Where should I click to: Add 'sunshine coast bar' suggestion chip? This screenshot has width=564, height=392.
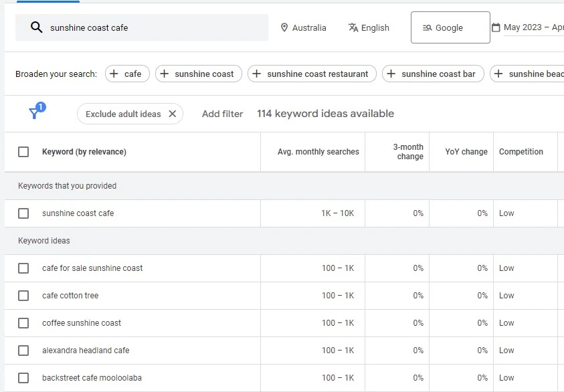(433, 74)
